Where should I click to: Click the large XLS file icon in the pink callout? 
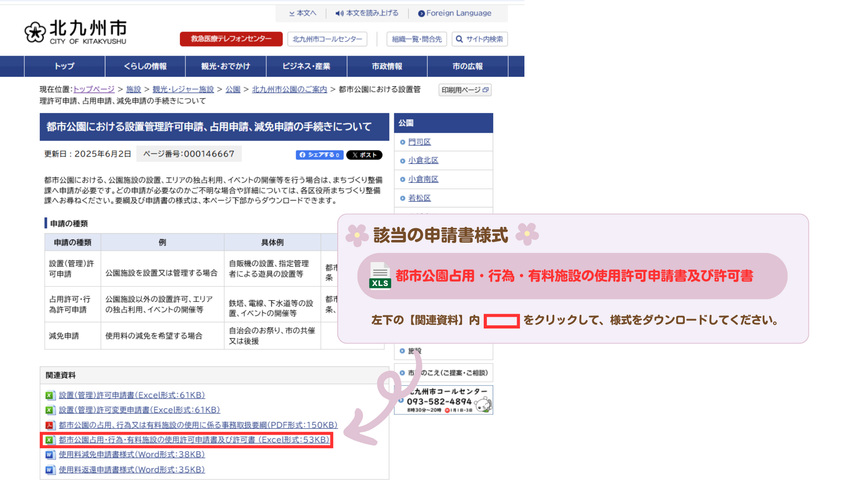(380, 276)
